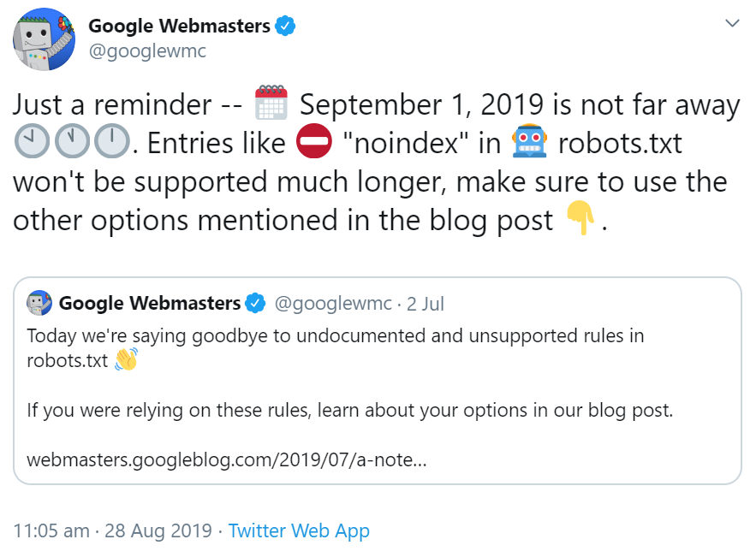Click the first clock emoji in the tweet

pyautogui.click(x=30, y=141)
